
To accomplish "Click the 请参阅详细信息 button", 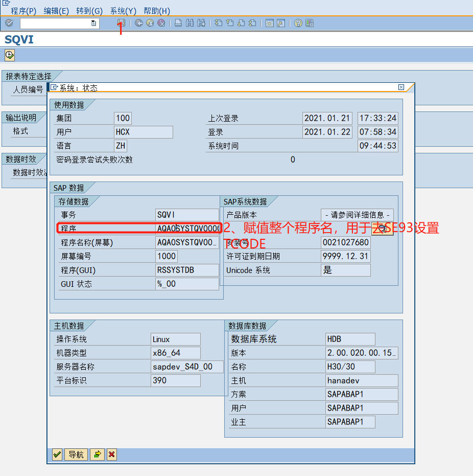I will pos(357,215).
